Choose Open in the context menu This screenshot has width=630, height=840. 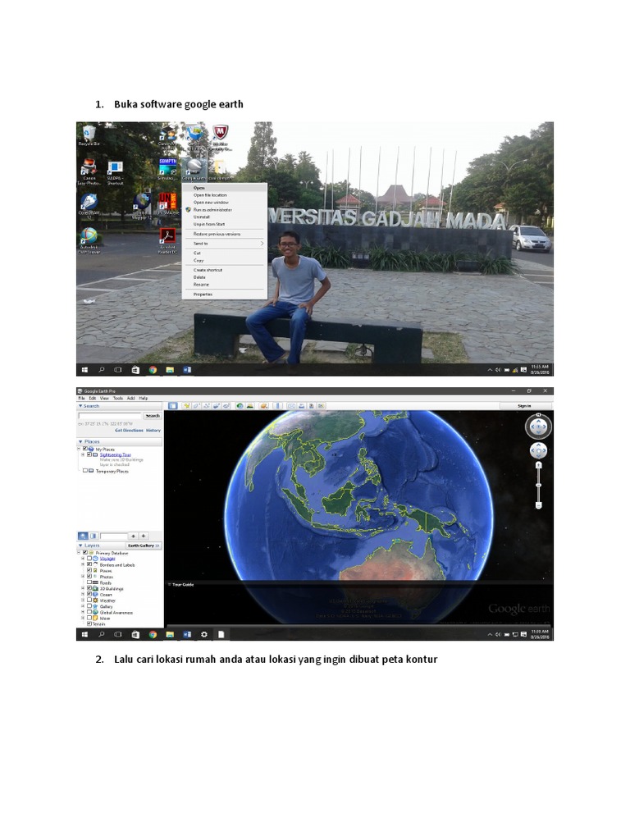point(225,188)
